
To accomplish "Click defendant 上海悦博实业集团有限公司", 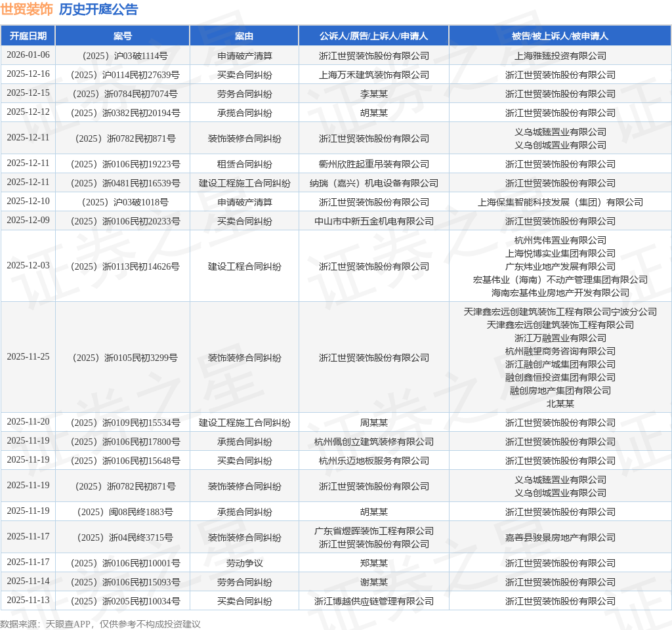I will [560, 254].
